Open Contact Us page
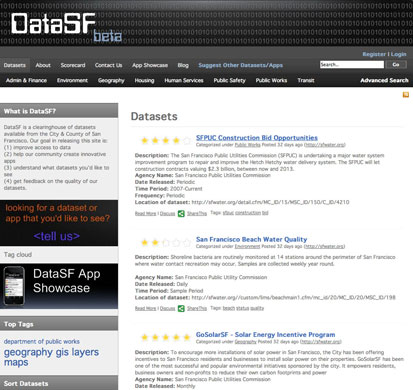 pyautogui.click(x=108, y=65)
